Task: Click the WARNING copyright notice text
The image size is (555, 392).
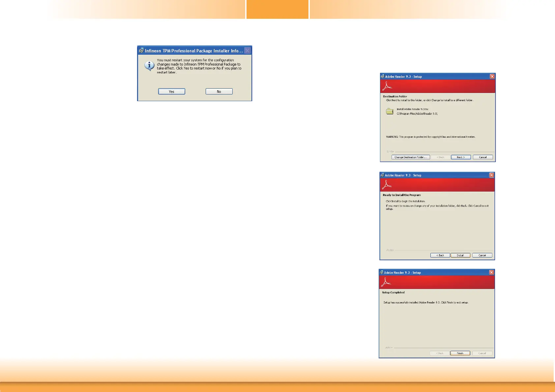Action: click(431, 137)
